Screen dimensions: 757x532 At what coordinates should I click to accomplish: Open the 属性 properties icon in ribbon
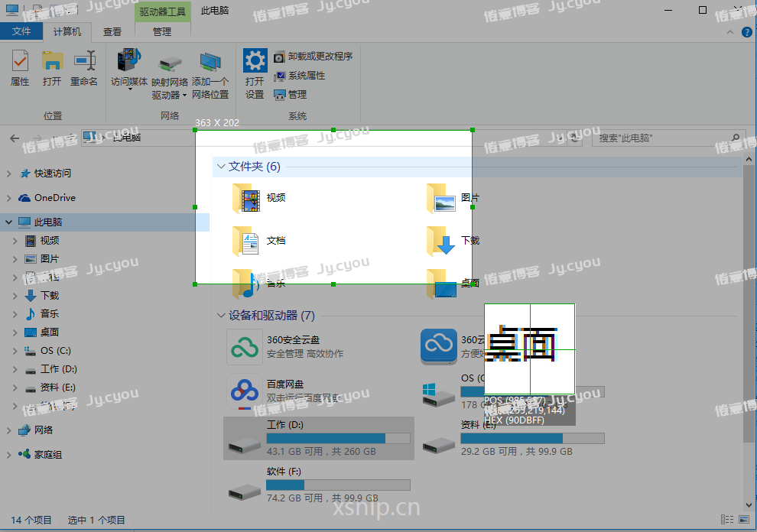[x=21, y=61]
